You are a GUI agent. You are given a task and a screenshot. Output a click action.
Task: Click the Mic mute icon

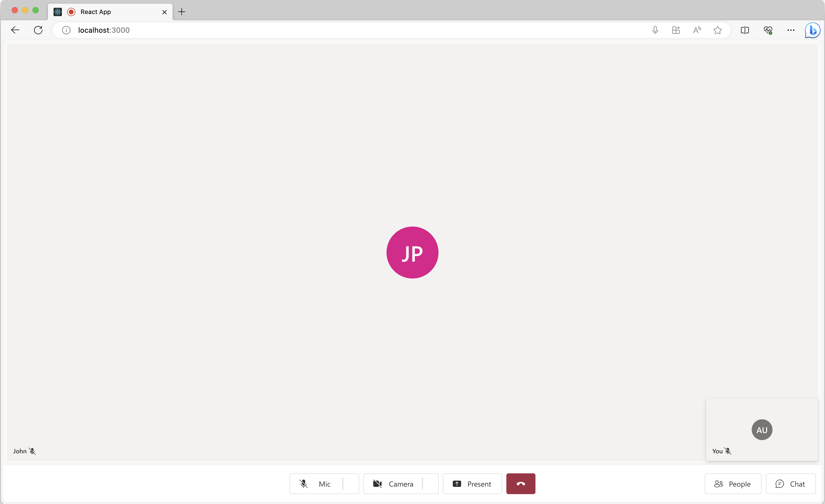[x=304, y=484]
